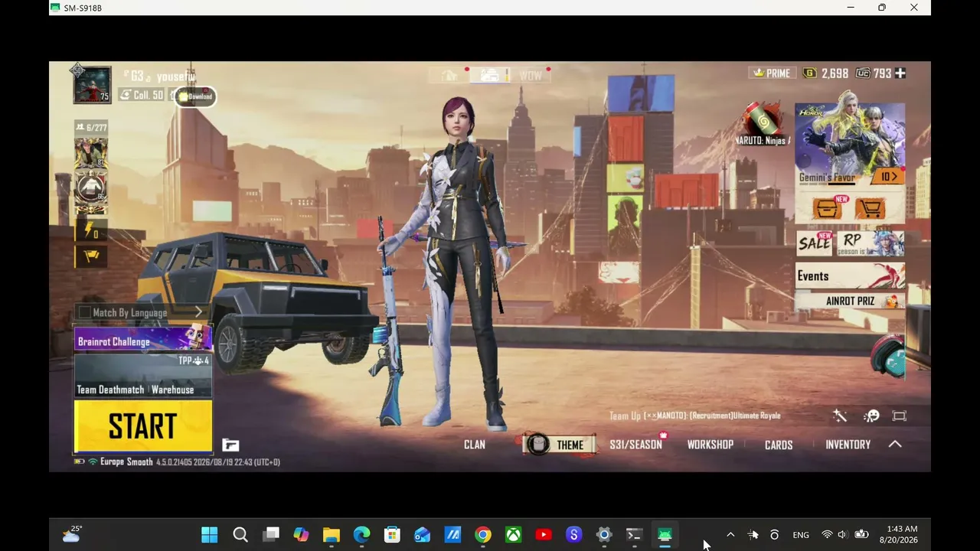Viewport: 980px width, 551px height.
Task: Open the crate chest icon marked NEW
Action: coord(828,207)
